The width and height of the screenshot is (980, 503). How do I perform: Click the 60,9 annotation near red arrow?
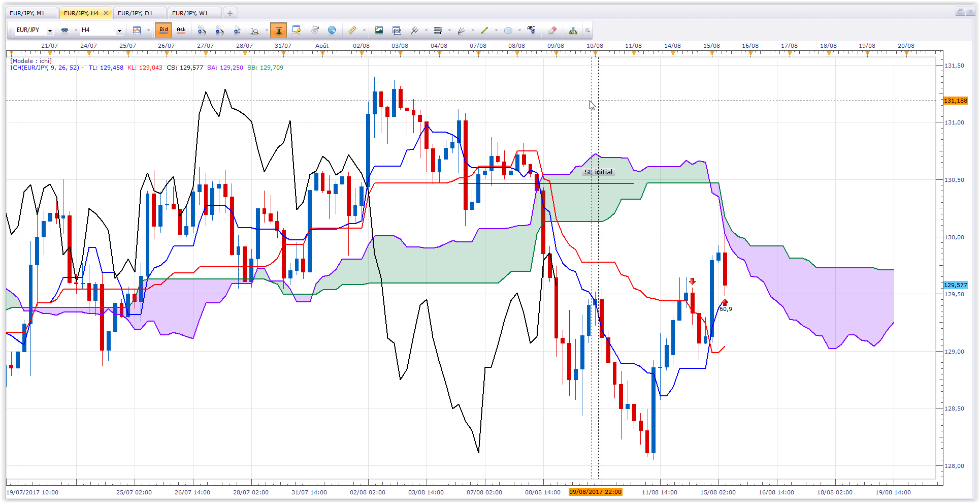[726, 309]
